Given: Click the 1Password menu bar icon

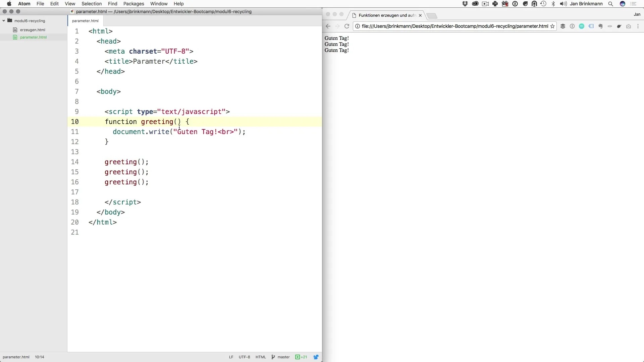Looking at the screenshot, I should pyautogui.click(x=515, y=4).
